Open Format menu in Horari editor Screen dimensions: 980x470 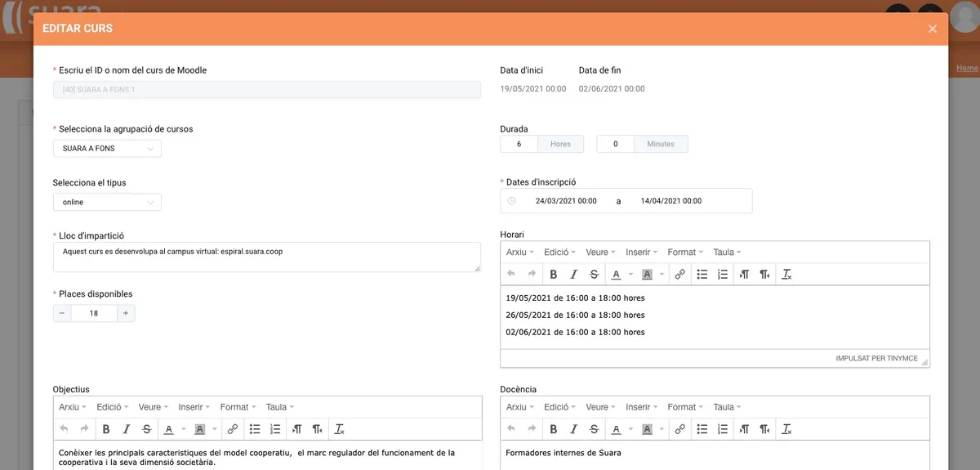pos(685,253)
